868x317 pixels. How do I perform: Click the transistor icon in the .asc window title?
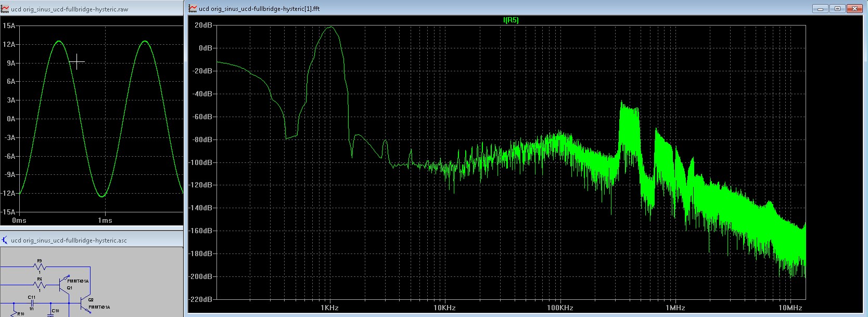click(5, 240)
